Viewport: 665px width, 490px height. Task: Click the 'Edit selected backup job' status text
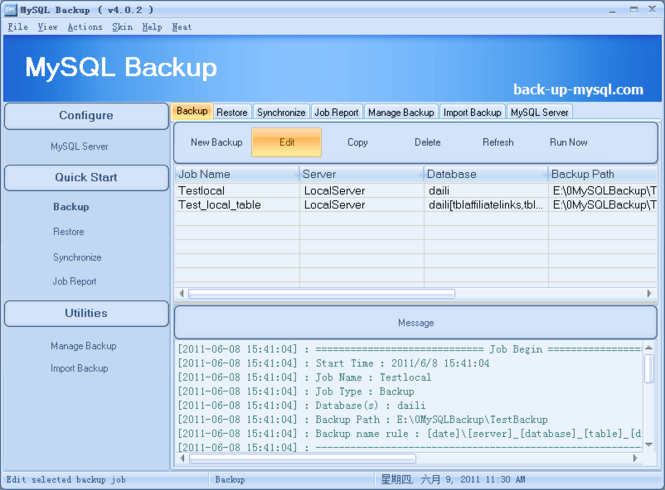click(66, 480)
